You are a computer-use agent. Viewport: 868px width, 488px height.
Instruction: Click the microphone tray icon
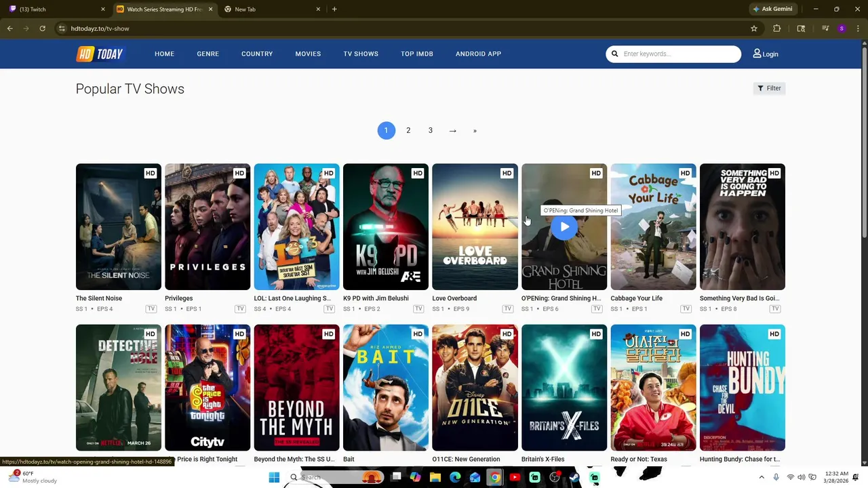click(x=776, y=477)
